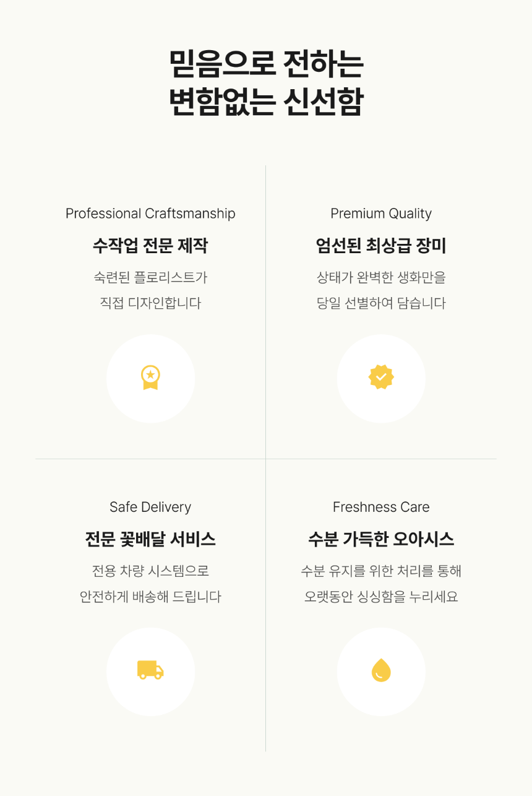Click the yellow verified checkmark badge icon

(381, 377)
